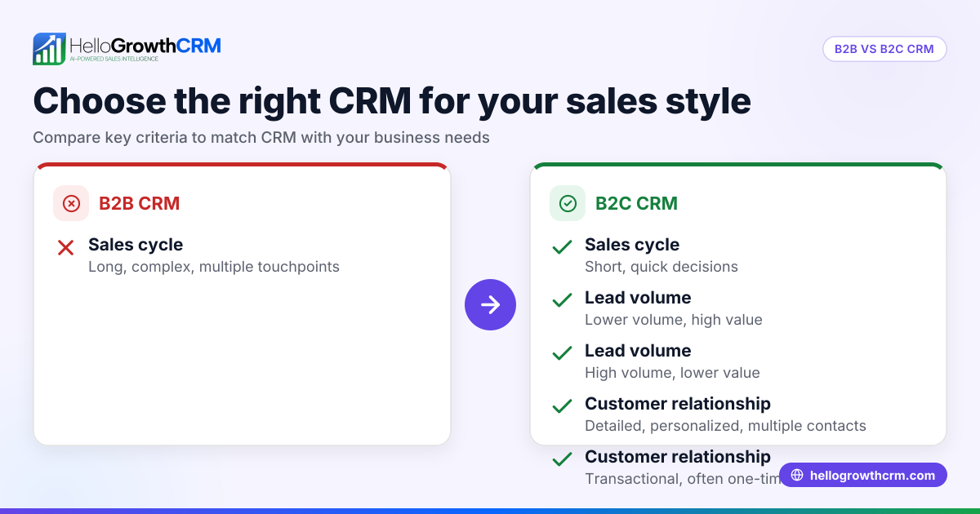This screenshot has height=514, width=980.
Task: Click Sales cycle title in B2B card
Action: (x=136, y=245)
